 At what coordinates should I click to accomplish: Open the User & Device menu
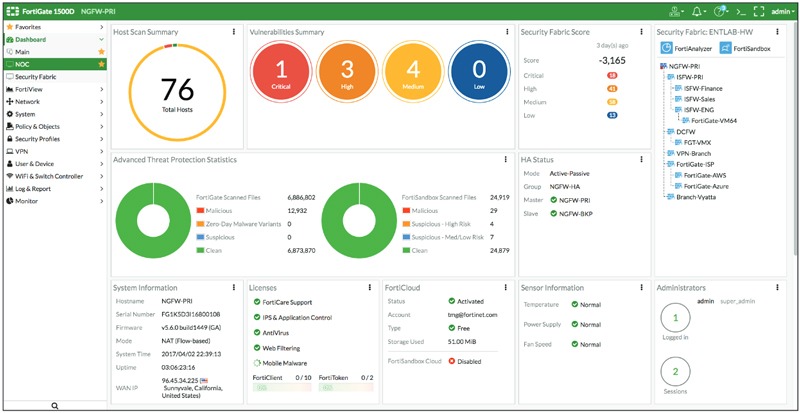pos(55,164)
